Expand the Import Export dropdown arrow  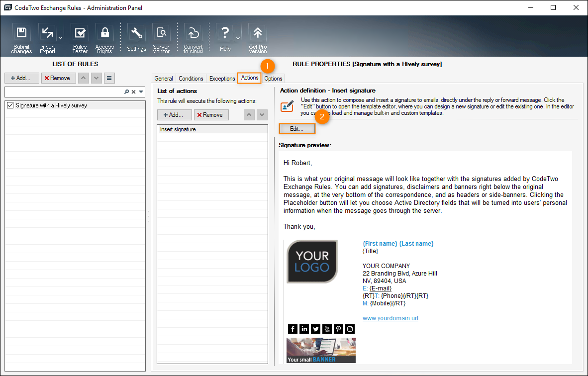[60, 38]
